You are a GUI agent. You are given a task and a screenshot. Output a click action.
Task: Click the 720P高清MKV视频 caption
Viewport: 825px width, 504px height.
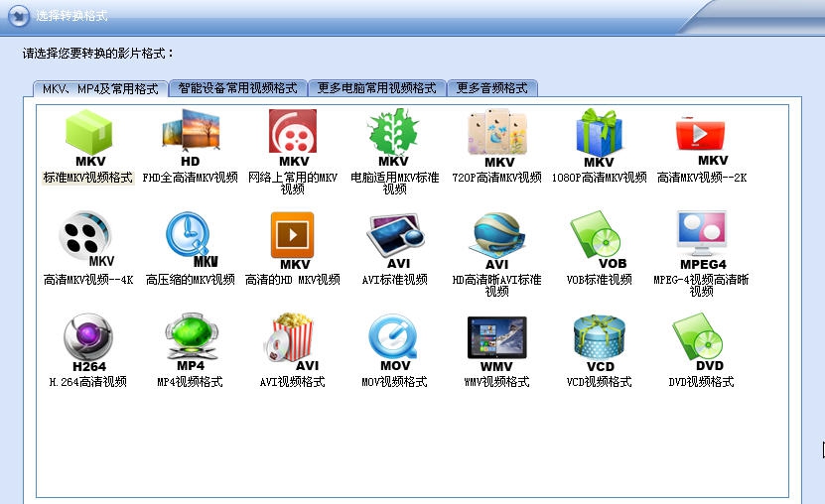tap(496, 178)
